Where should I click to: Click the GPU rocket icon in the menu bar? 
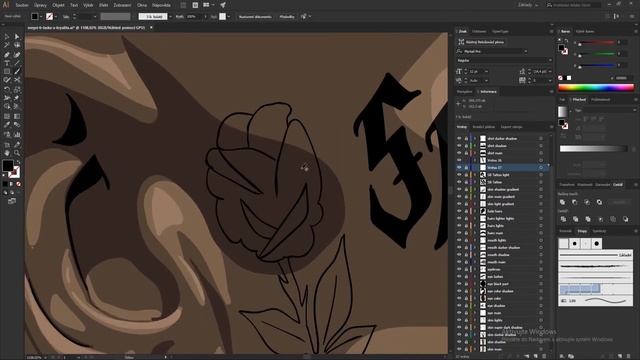223,5
